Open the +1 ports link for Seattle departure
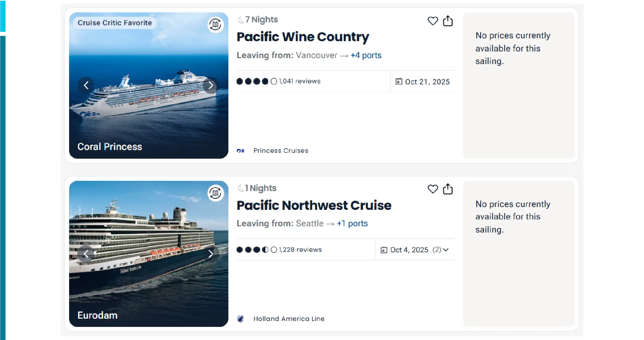The width and height of the screenshot is (644, 340). tap(352, 223)
